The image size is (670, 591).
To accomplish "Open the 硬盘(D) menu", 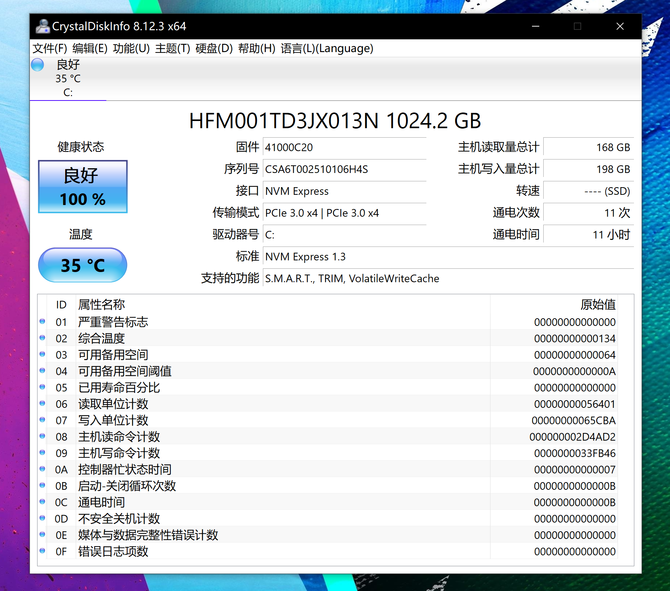I will click(x=214, y=48).
